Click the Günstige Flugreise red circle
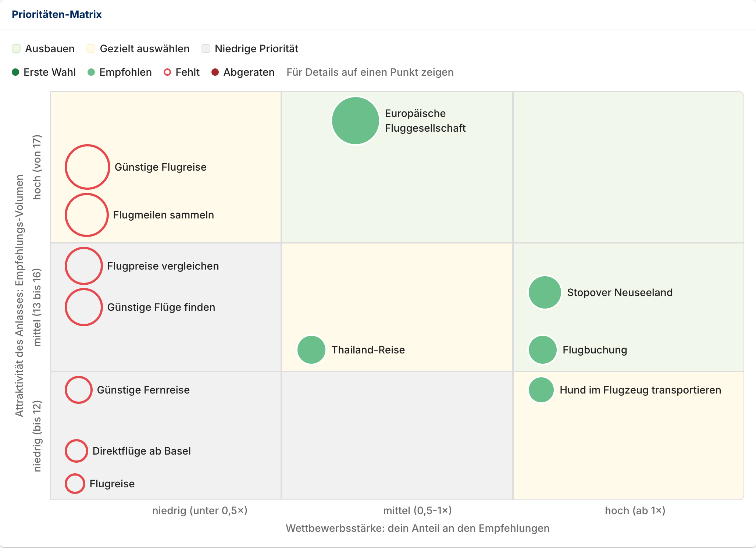The image size is (756, 548). pyautogui.click(x=88, y=167)
